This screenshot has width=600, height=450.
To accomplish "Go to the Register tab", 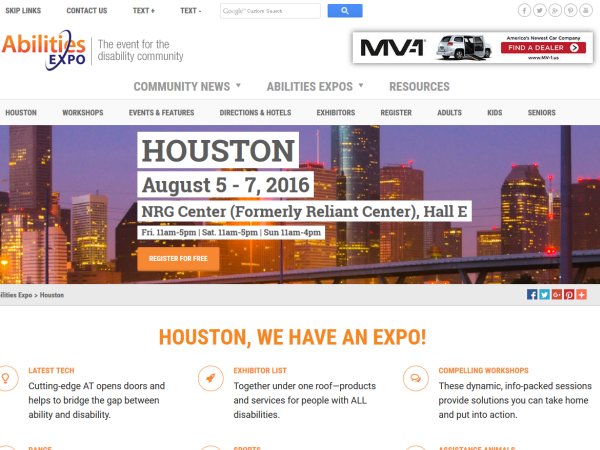I will (396, 112).
